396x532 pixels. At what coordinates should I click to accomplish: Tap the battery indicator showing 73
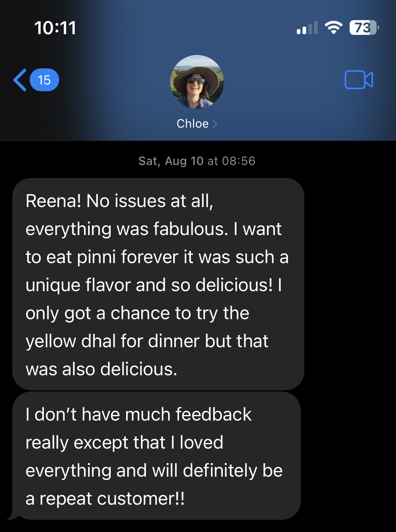(364, 28)
